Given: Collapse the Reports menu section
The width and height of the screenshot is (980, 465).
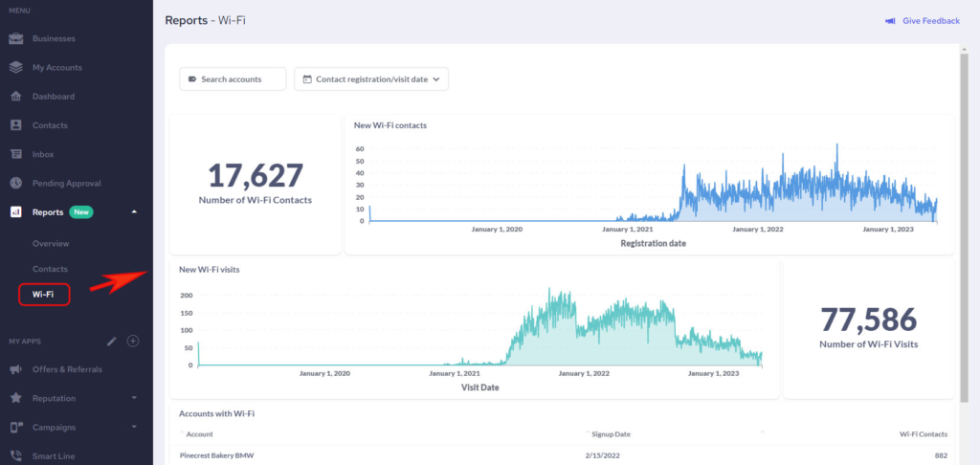Looking at the screenshot, I should pyautogui.click(x=134, y=211).
